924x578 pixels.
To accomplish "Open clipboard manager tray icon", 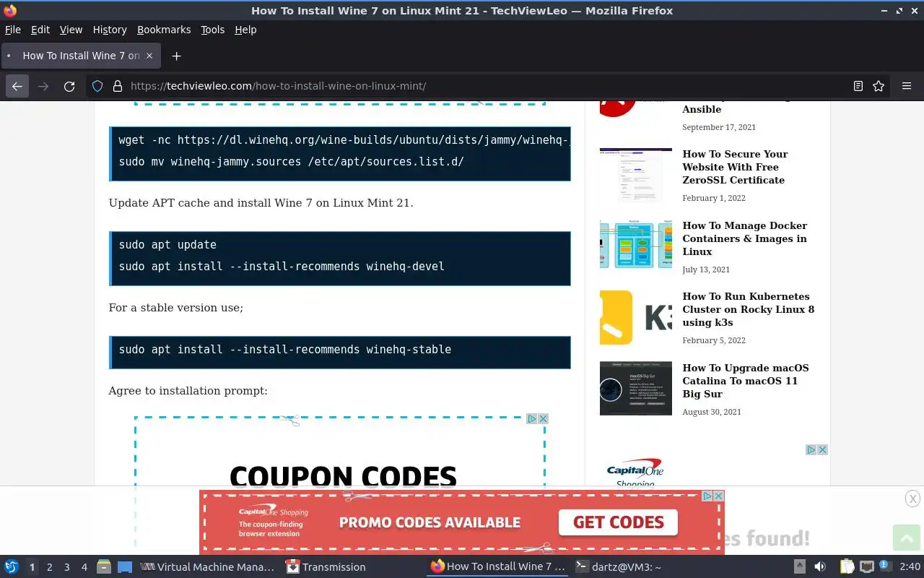I will tap(847, 567).
